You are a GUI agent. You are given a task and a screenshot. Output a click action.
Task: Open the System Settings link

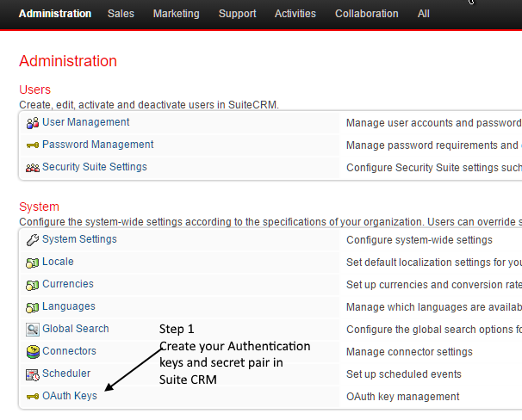[79, 239]
